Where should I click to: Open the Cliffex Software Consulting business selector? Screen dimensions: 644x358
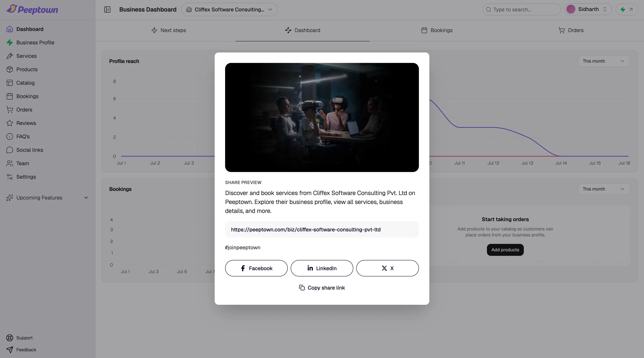click(x=229, y=10)
